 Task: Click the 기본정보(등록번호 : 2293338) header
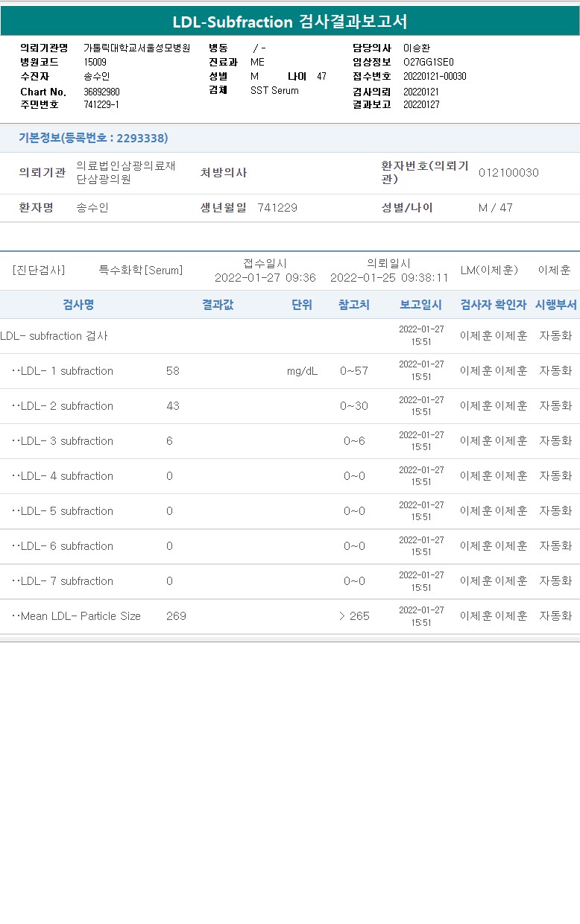(93, 138)
